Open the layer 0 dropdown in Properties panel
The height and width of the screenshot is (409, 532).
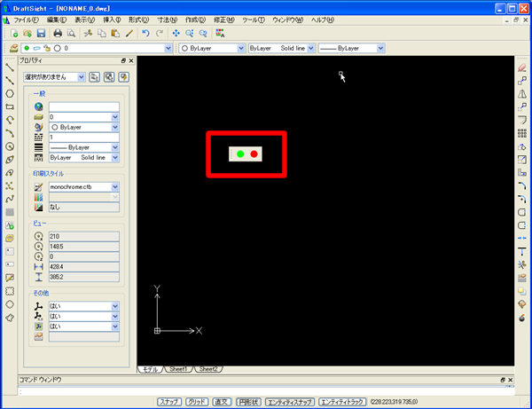[115, 117]
